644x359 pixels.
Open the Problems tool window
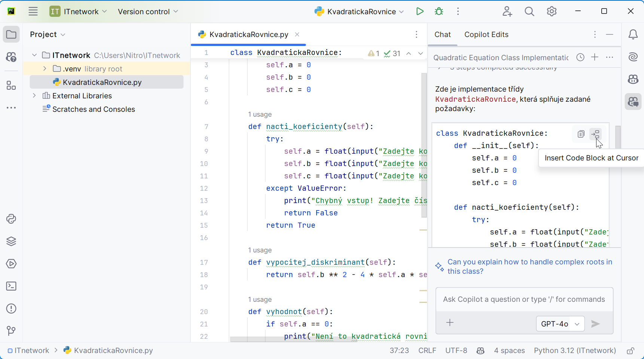point(11,309)
